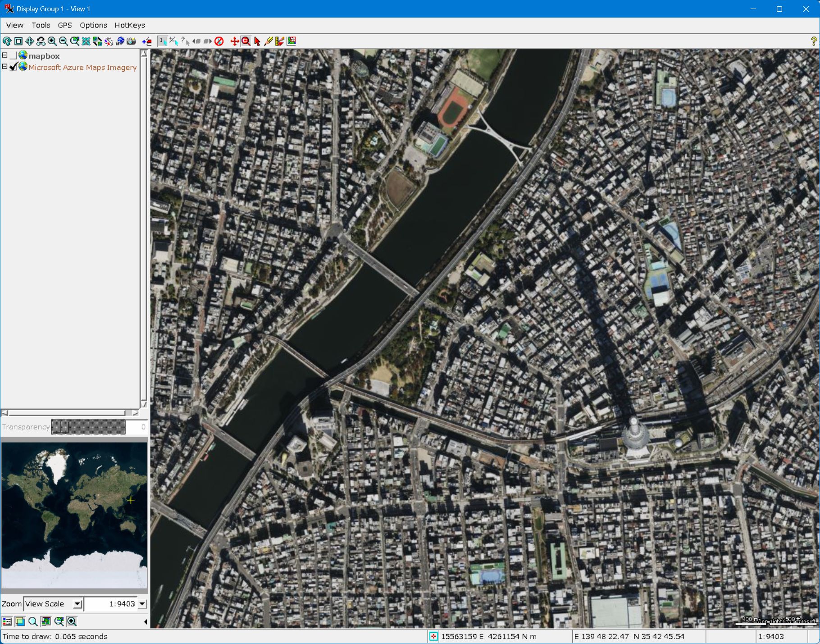The width and height of the screenshot is (820, 644).
Task: Open the HotKeys menu
Action: [x=129, y=25]
